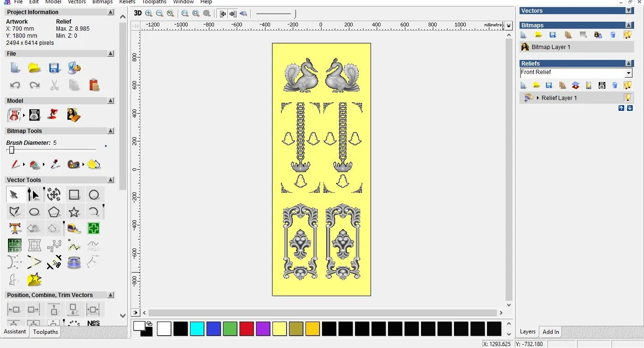Delete bitmap layer using trash bin icon

click(613, 35)
